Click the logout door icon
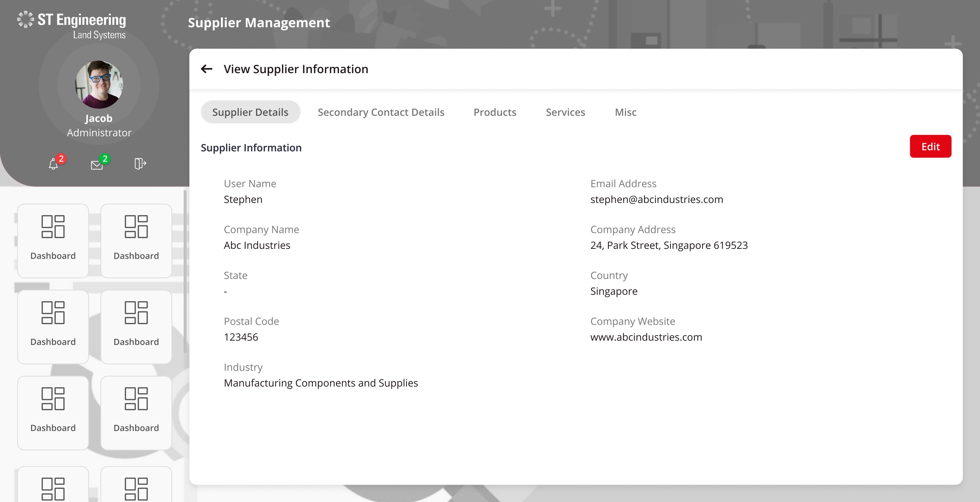The height and width of the screenshot is (502, 980). point(140,163)
